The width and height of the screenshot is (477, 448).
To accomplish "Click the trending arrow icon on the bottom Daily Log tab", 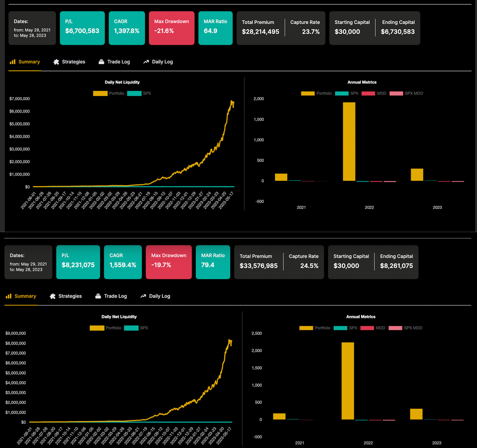I will pyautogui.click(x=143, y=296).
